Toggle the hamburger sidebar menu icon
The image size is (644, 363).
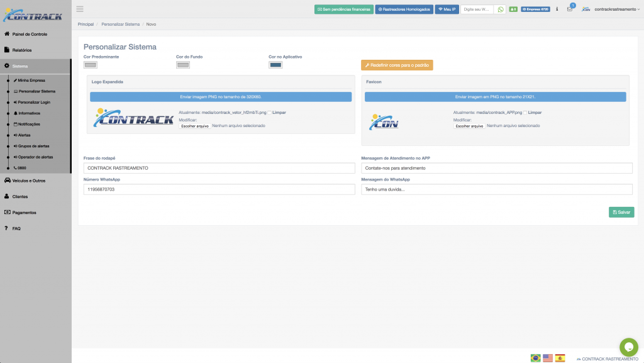coord(79,9)
